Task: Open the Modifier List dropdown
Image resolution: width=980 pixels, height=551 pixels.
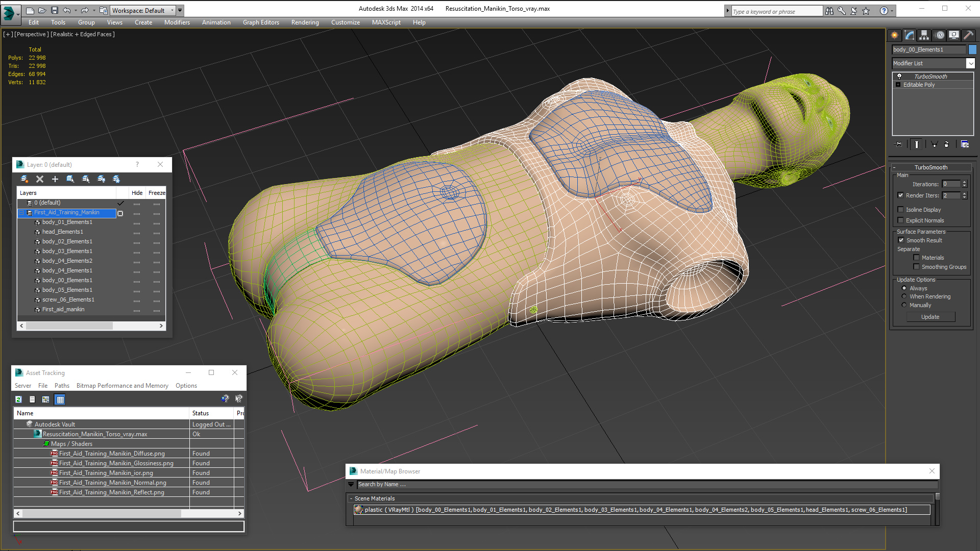Action: [970, 63]
